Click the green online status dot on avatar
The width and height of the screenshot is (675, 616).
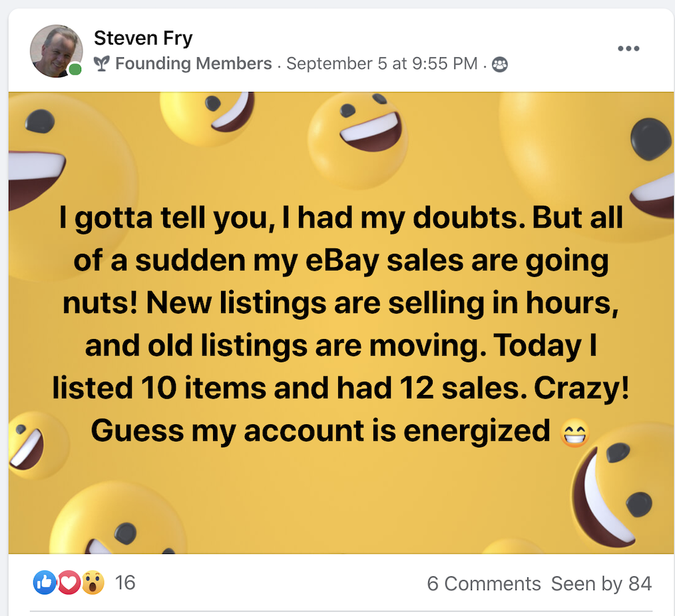point(75,69)
